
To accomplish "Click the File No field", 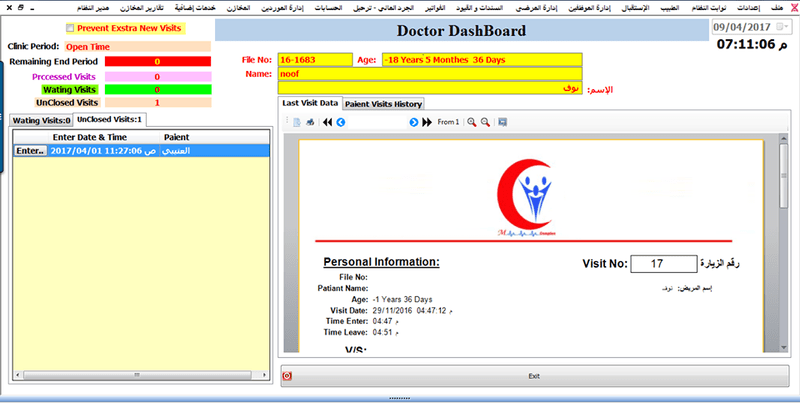I will (x=313, y=60).
